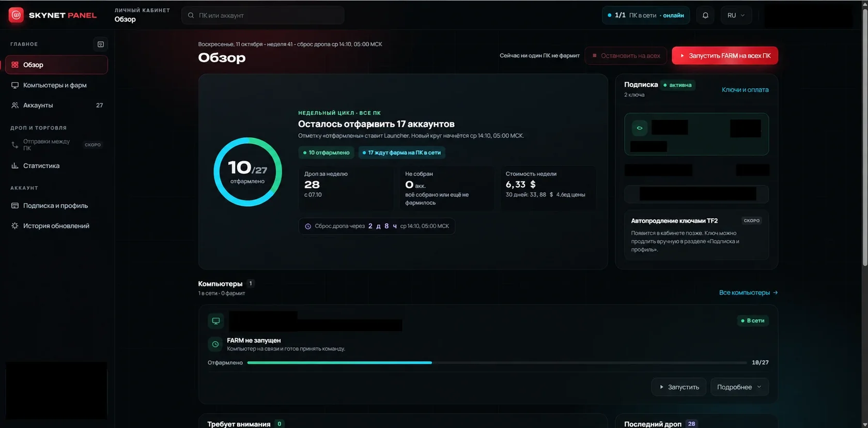
Task: Open Статистика in the sidebar
Action: (56, 166)
